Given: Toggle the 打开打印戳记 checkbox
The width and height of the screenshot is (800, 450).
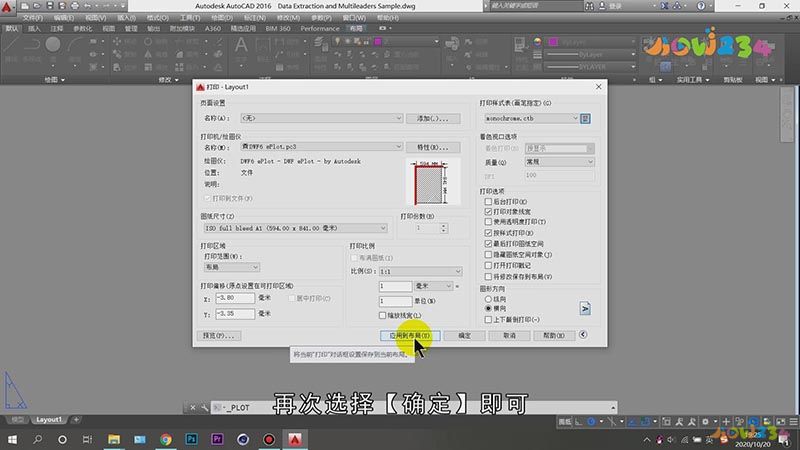Looking at the screenshot, I should pyautogui.click(x=488, y=265).
